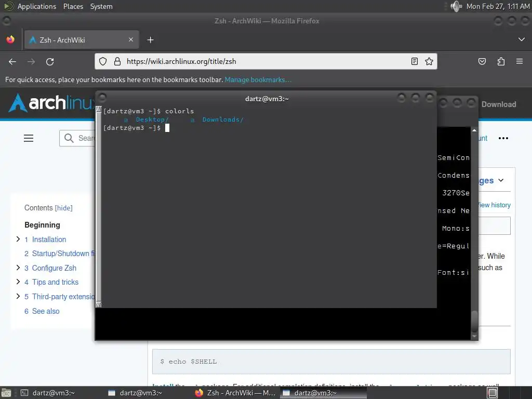Open the tracking protection shield icon
Image resolution: width=532 pixels, height=399 pixels.
pos(103,61)
